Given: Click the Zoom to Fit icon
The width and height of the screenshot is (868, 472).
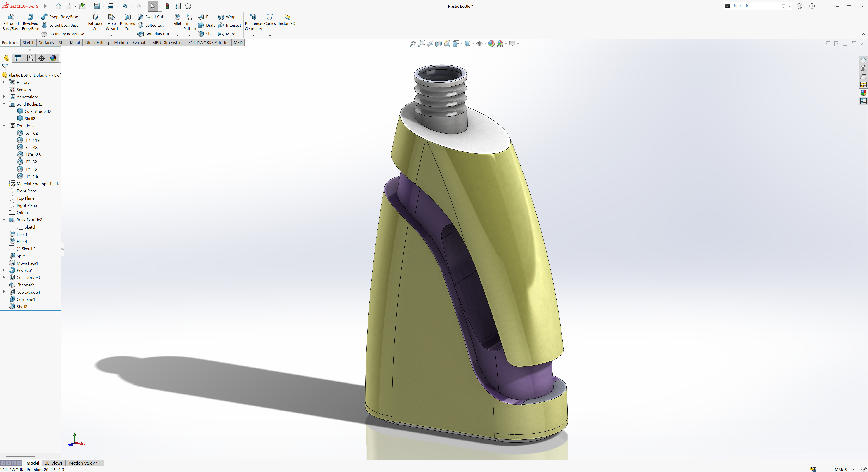Looking at the screenshot, I should [413, 43].
